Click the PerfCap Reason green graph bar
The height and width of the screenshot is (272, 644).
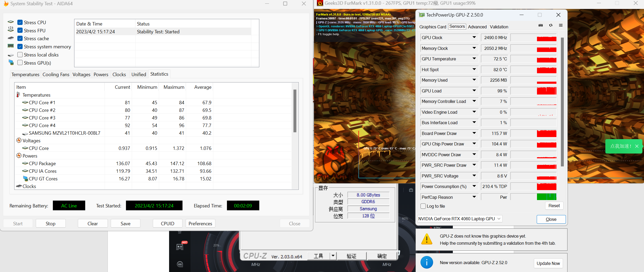point(546,197)
